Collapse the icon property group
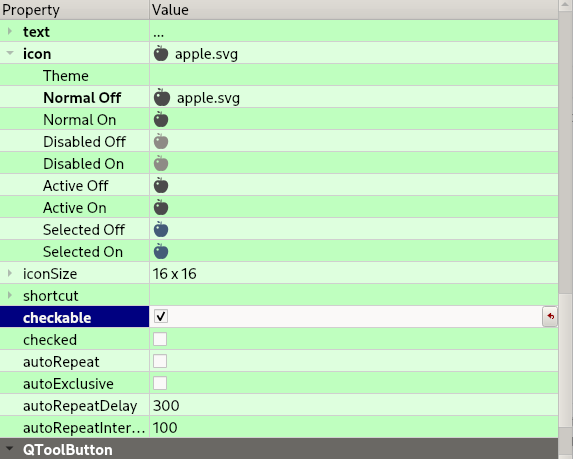Viewport: 573px width, 459px height. pyautogui.click(x=10, y=53)
